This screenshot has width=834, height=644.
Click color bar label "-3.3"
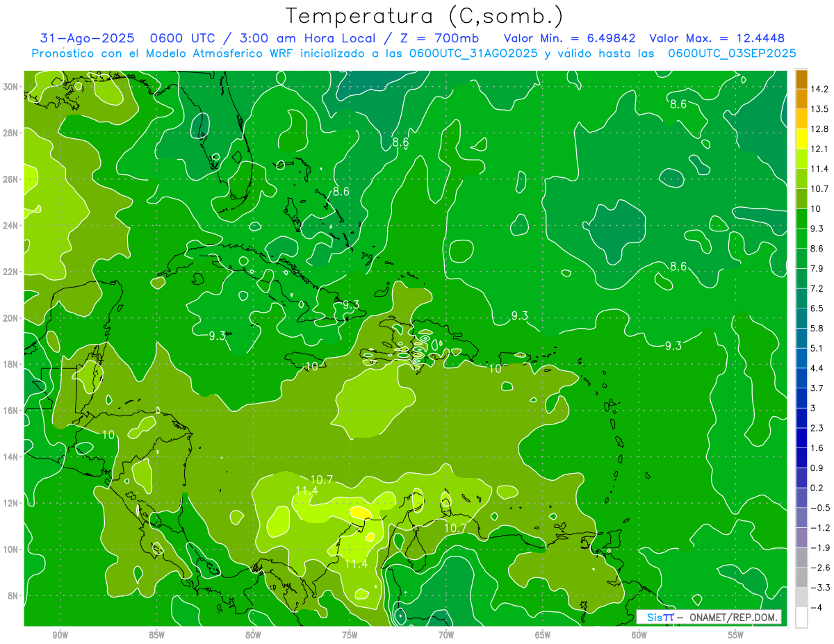coord(819,588)
